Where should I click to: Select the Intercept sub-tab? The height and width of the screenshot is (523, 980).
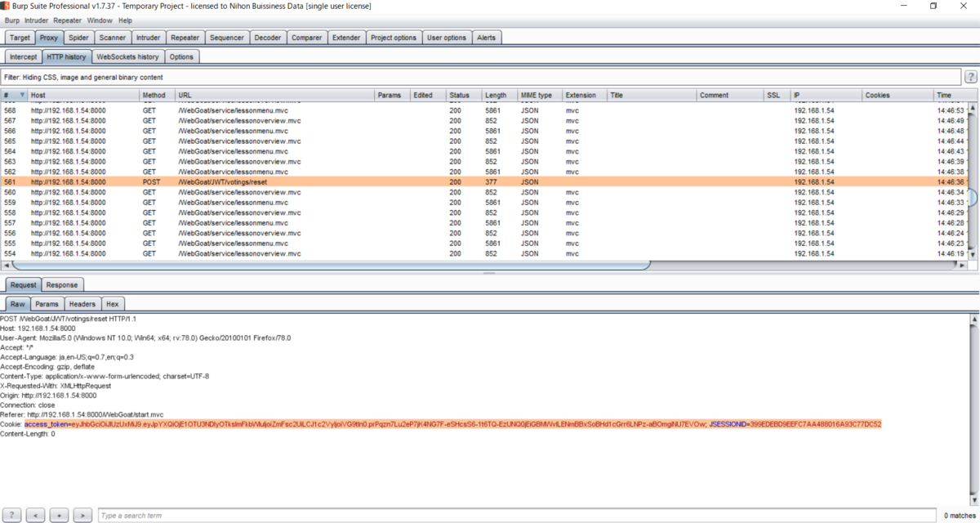coord(23,57)
